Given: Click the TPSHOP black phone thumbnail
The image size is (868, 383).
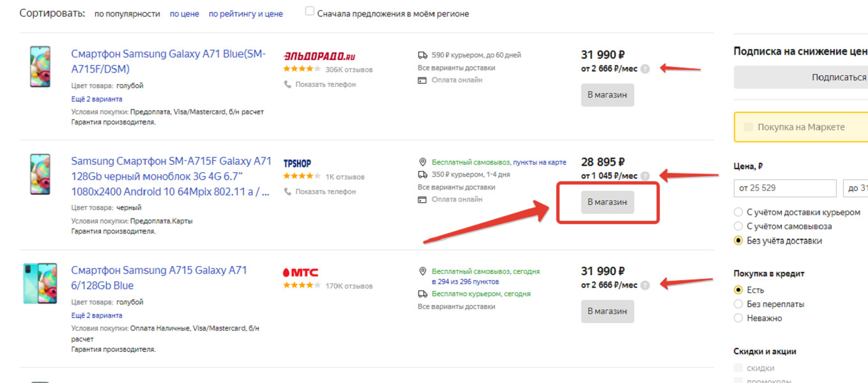Looking at the screenshot, I should pos(40,174).
